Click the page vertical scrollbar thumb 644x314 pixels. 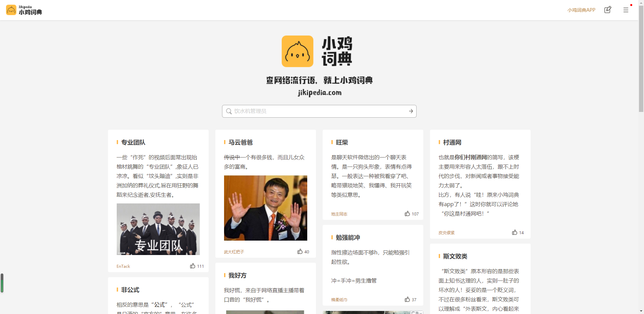(x=641, y=59)
